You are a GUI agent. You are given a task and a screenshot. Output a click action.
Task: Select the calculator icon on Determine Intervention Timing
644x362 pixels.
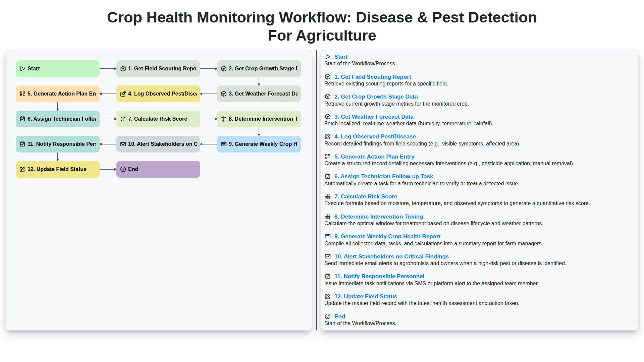(x=224, y=119)
